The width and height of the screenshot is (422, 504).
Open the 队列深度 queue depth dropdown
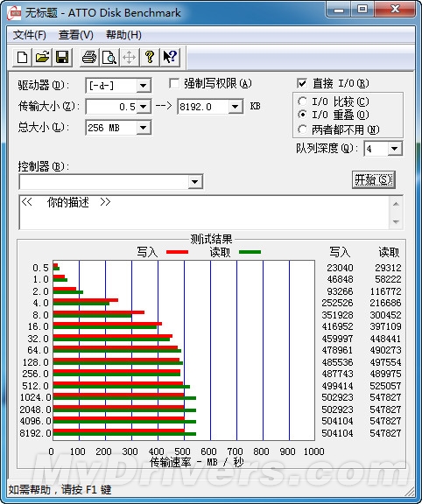pos(394,149)
